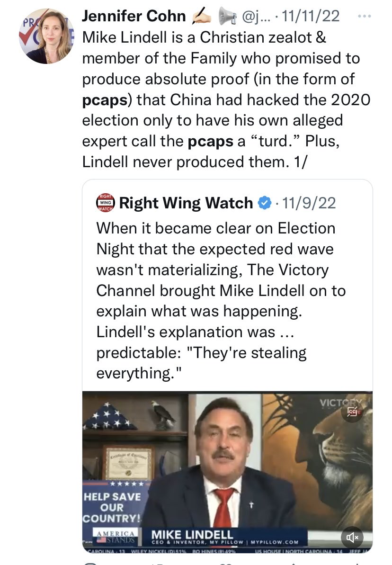Click the truncated @j... handle
Screen dimensions: 392x565
tap(256, 16)
